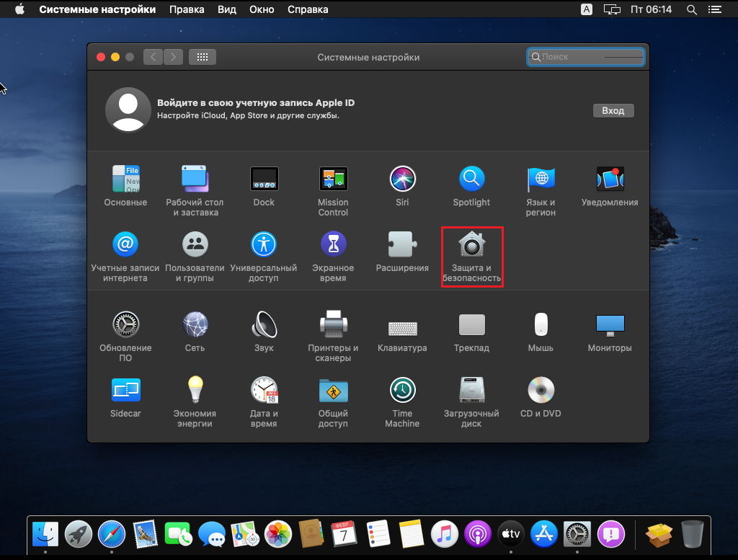Open Клавиатура preferences
The image size is (738, 560).
[x=402, y=328]
